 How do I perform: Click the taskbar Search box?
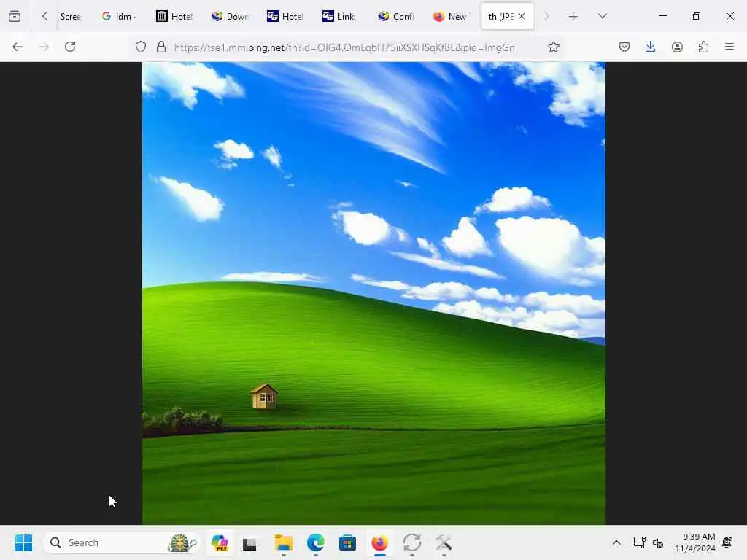coord(122,542)
